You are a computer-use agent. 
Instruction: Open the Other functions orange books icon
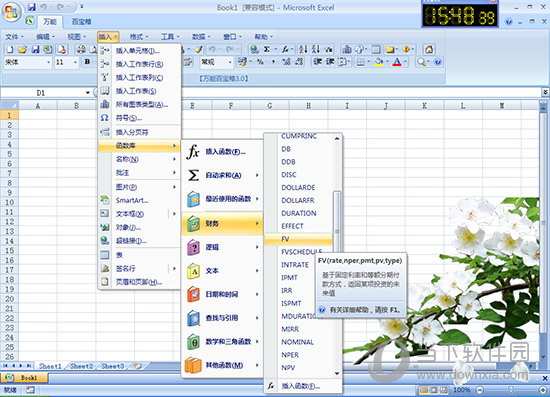[x=193, y=365]
